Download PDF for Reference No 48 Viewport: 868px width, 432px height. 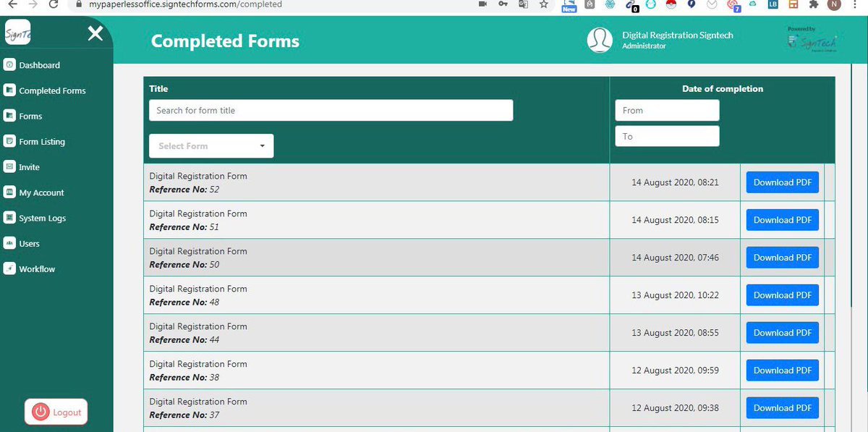[x=783, y=295]
